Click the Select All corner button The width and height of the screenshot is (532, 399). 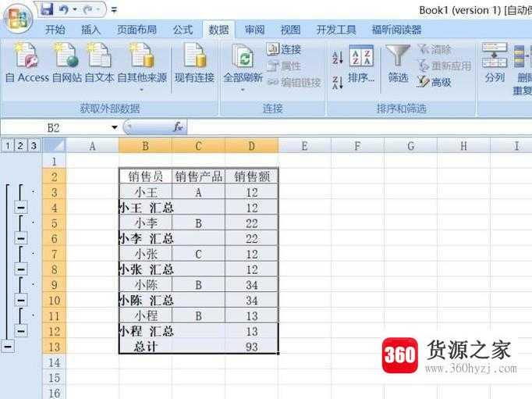click(55, 146)
